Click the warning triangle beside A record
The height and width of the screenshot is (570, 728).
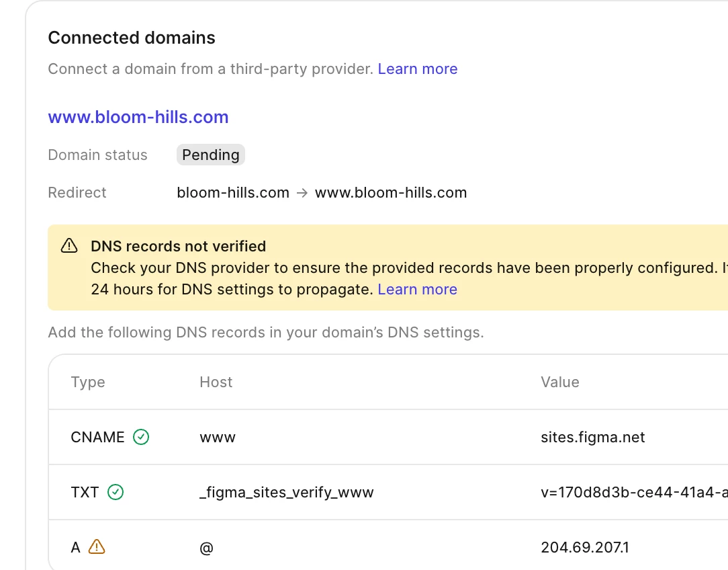point(97,546)
